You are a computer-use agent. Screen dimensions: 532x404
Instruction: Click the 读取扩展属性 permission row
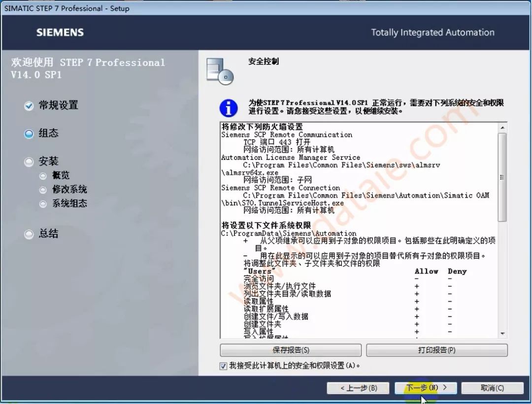click(266, 309)
